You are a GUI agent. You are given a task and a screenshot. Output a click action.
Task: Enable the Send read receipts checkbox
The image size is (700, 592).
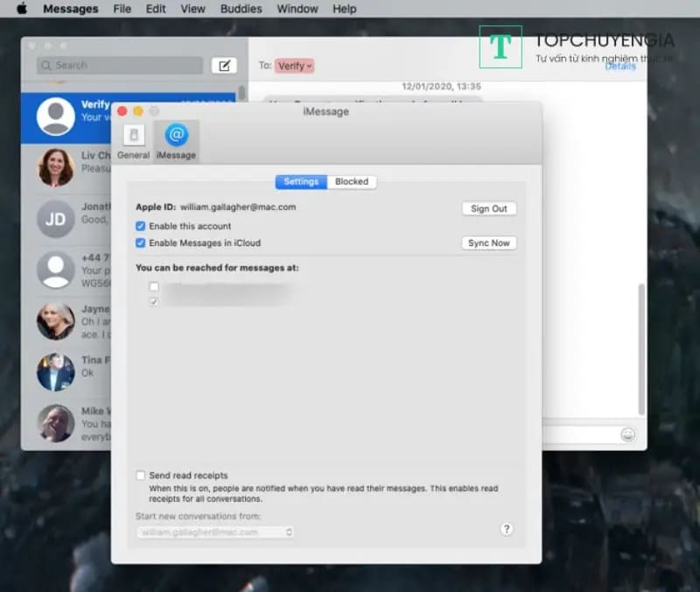(141, 476)
